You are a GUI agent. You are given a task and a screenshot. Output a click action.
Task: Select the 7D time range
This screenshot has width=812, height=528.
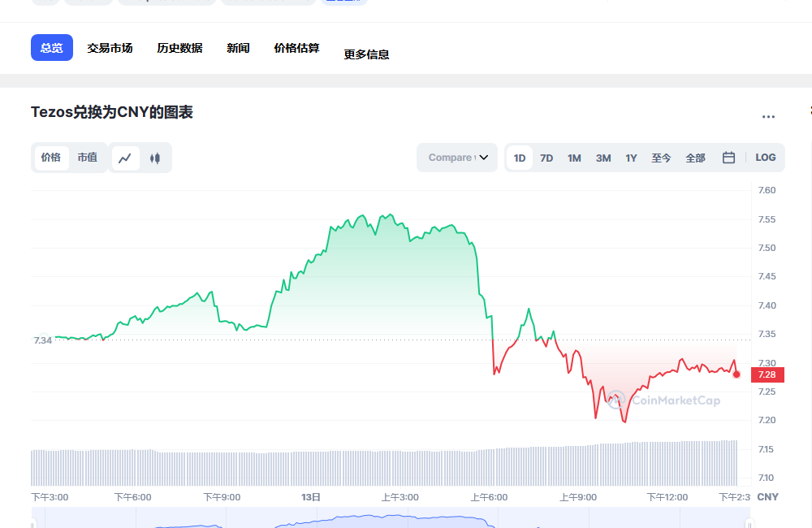(x=546, y=158)
